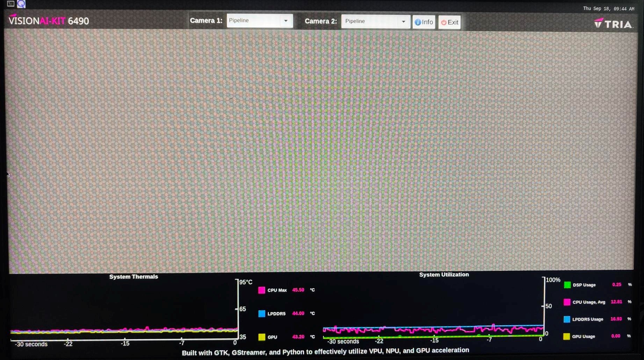Open the Camera 2 Pipeline combo box
The height and width of the screenshot is (360, 644).
[376, 21]
